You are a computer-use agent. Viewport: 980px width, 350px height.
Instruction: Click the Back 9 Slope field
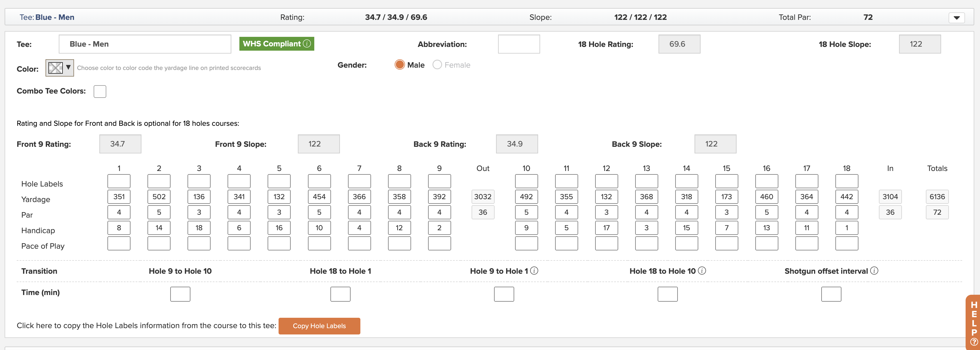[x=716, y=144]
